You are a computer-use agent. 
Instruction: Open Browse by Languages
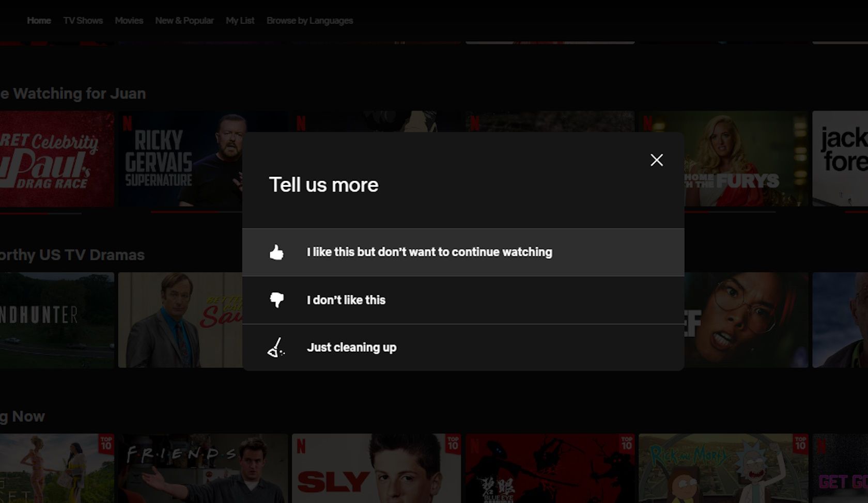(309, 21)
